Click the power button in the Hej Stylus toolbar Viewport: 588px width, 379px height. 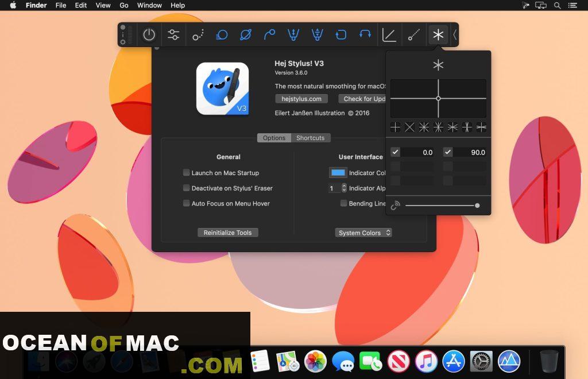[149, 35]
